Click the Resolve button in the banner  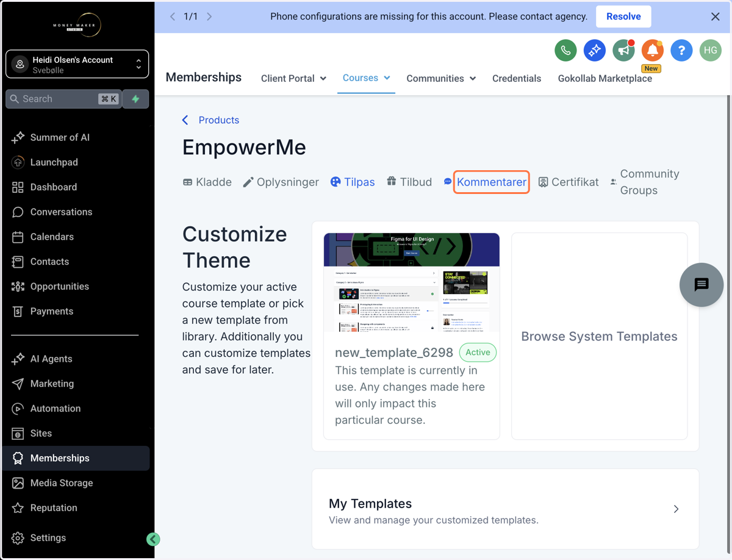tap(623, 16)
